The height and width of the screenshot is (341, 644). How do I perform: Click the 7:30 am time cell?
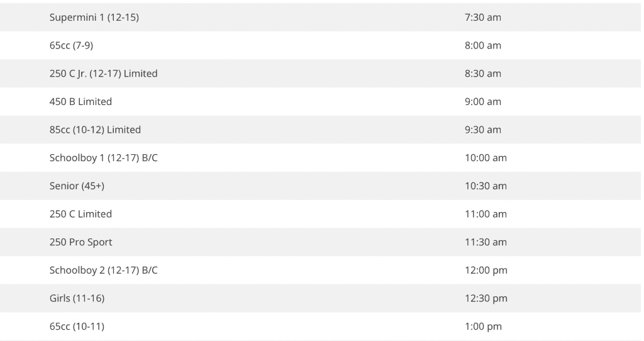pos(483,18)
